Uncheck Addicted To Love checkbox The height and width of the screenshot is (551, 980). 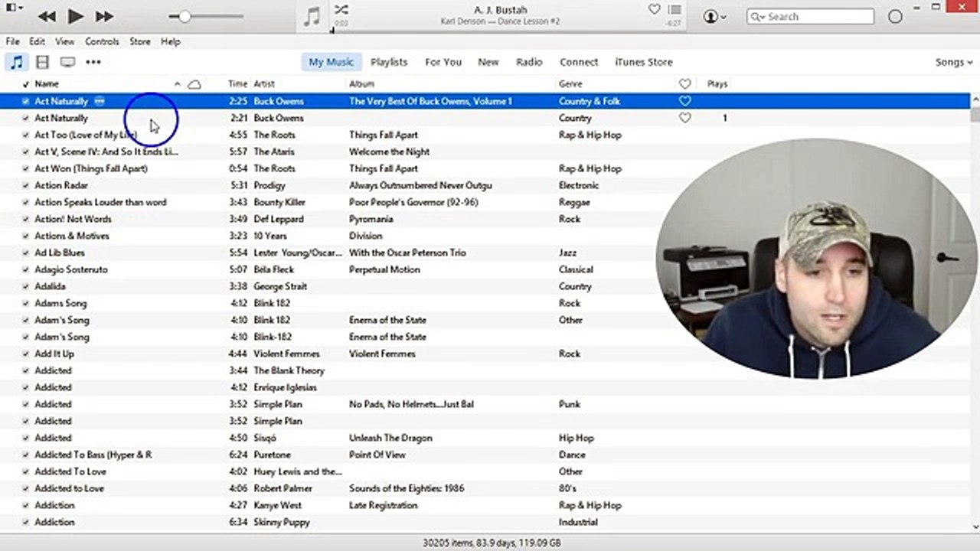click(x=26, y=471)
